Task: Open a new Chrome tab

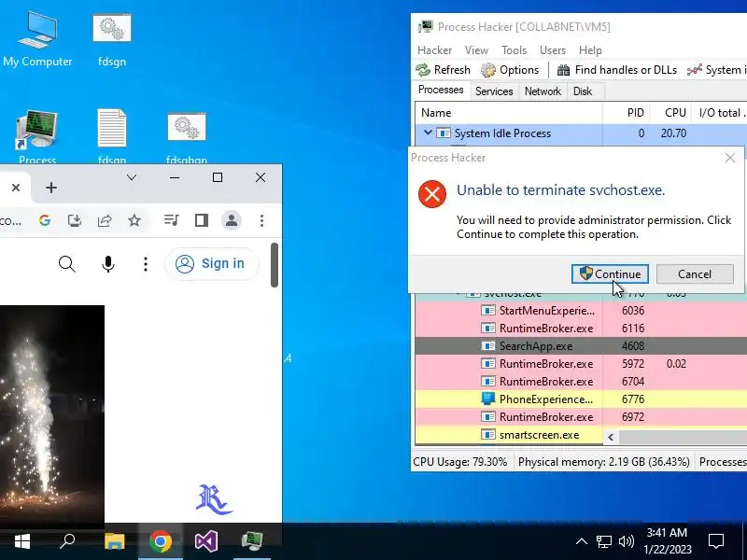Action: point(51,188)
